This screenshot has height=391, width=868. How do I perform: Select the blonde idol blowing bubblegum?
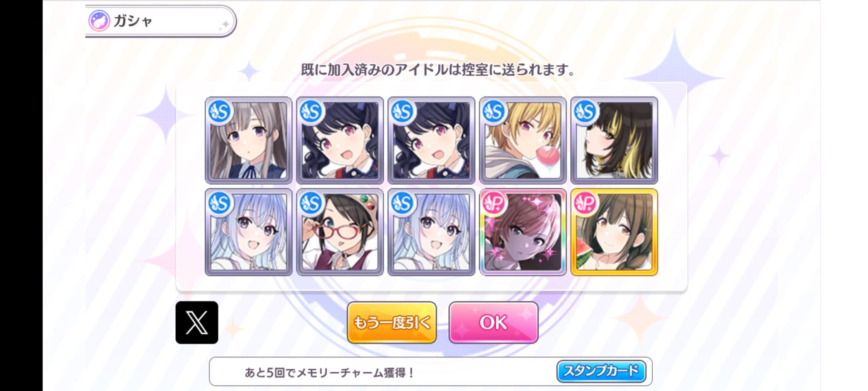523,140
